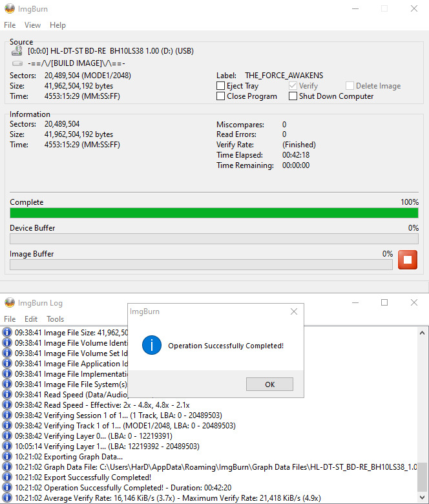Click info icon of Verifying Layer 1 row

point(7,446)
